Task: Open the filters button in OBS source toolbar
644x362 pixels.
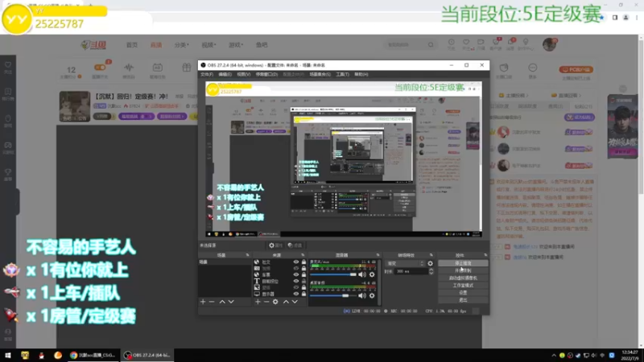Action: point(295,245)
